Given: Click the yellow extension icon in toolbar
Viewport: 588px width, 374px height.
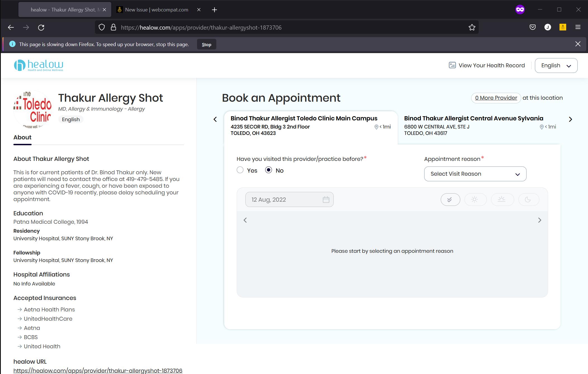Looking at the screenshot, I should (563, 27).
